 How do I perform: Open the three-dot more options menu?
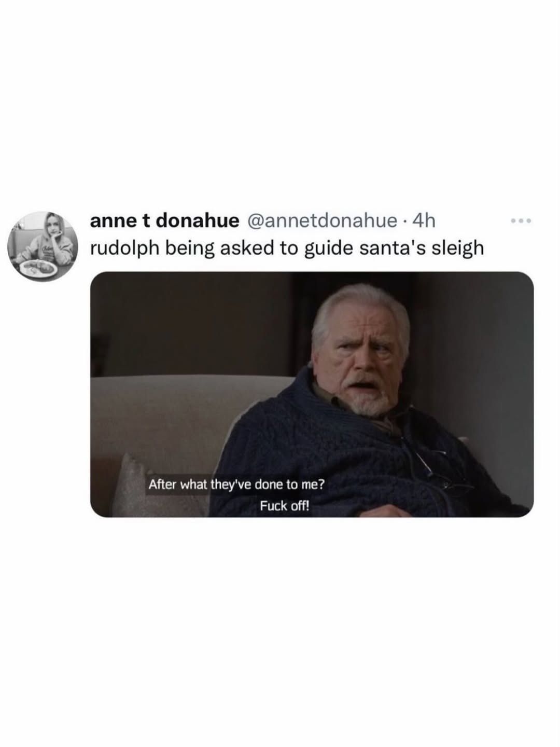[x=521, y=222]
